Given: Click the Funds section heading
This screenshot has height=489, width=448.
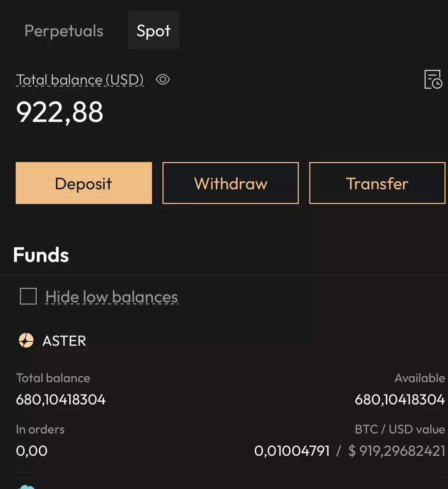Looking at the screenshot, I should tap(41, 255).
